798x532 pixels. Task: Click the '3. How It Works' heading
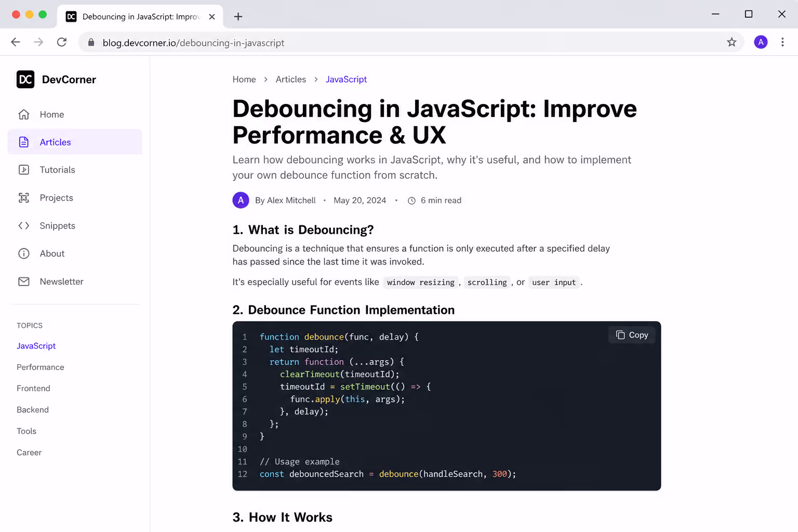(282, 517)
